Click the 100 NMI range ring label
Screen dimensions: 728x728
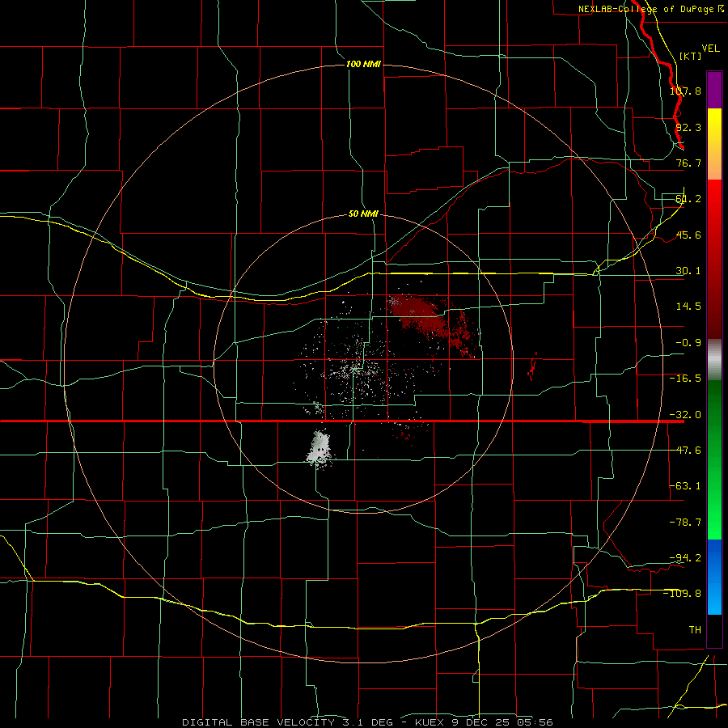click(363, 64)
